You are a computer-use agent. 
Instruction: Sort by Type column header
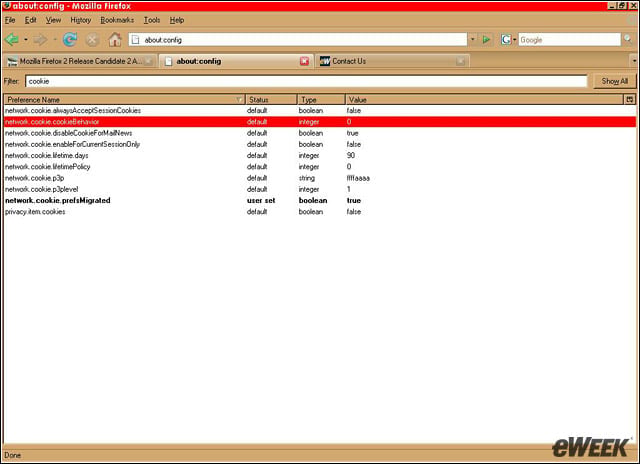click(x=321, y=100)
